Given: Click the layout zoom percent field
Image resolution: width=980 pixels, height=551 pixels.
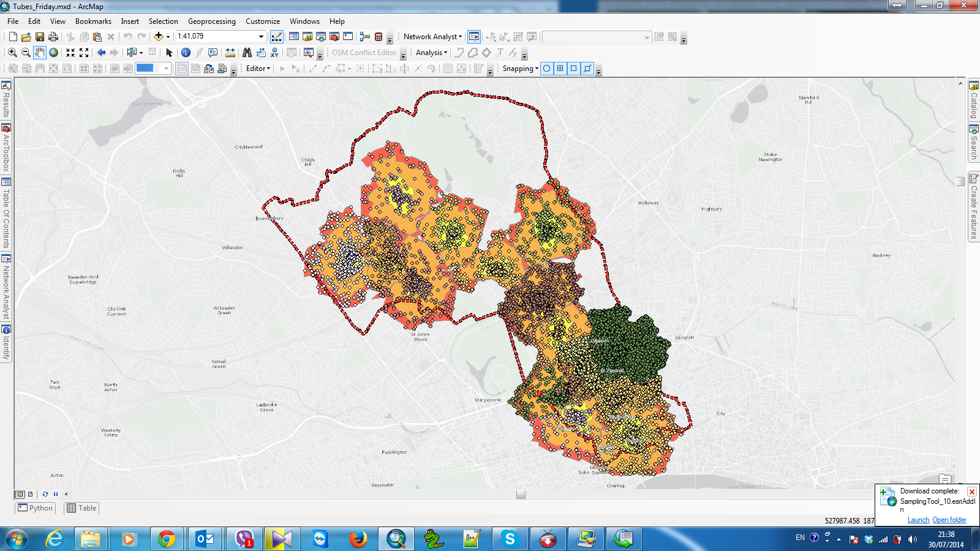Looking at the screenshot, I should pyautogui.click(x=149, y=69).
